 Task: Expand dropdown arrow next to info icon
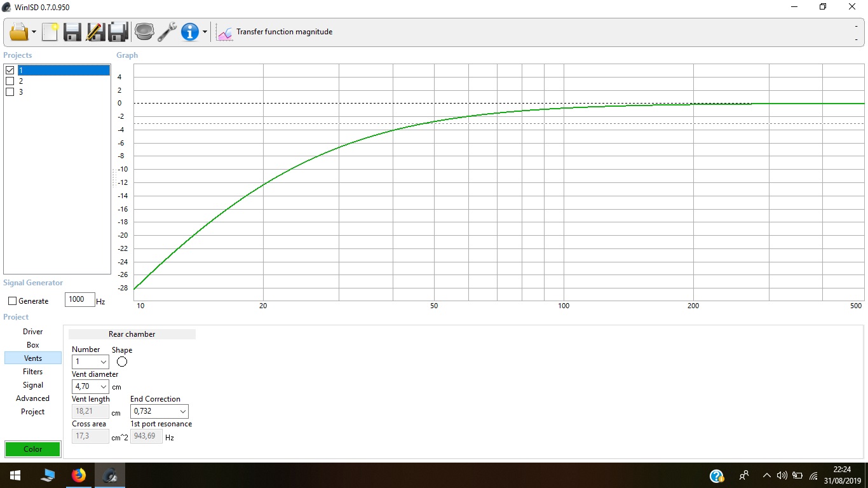(x=205, y=32)
